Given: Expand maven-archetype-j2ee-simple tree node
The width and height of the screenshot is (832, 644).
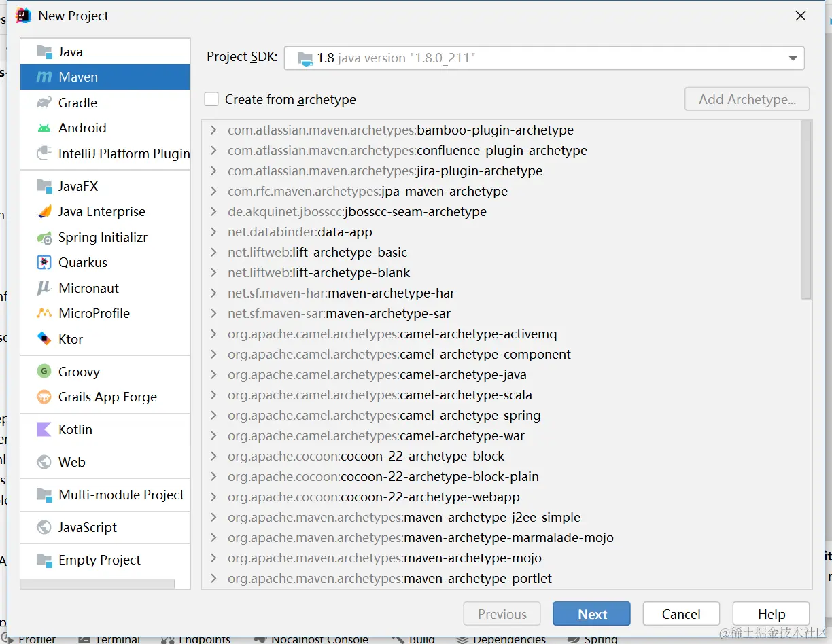Looking at the screenshot, I should (x=213, y=518).
